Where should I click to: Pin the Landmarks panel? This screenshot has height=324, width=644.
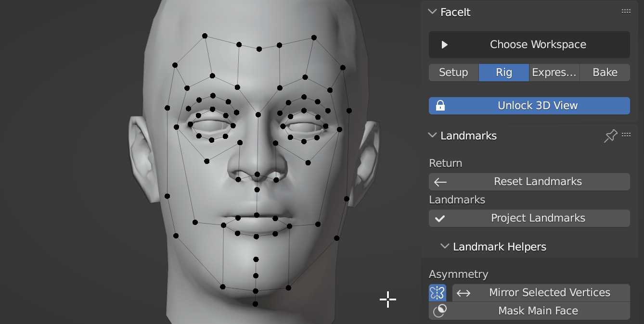click(610, 136)
